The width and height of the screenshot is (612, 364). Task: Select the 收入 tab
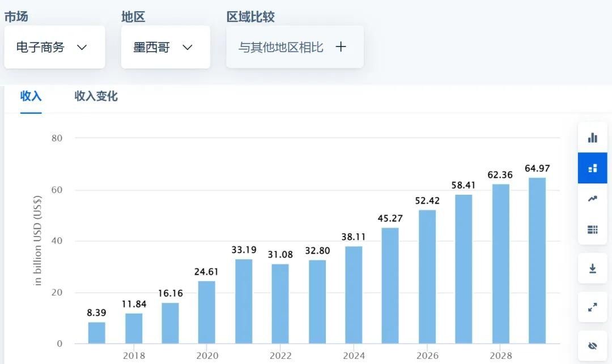pos(31,96)
